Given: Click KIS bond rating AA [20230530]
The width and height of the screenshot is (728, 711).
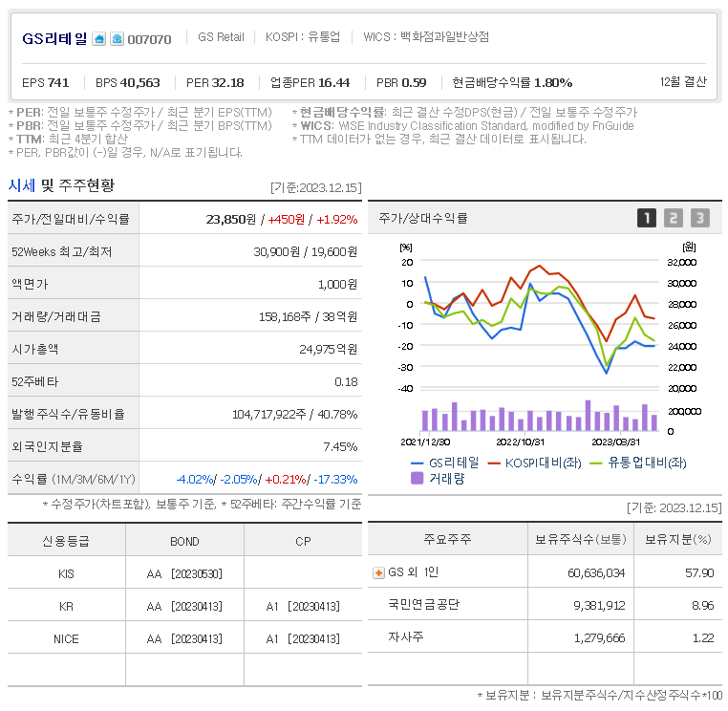Looking at the screenshot, I should click(184, 573).
